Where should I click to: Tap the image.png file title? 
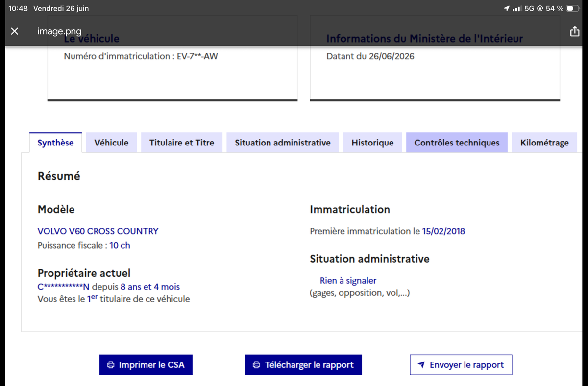point(59,31)
